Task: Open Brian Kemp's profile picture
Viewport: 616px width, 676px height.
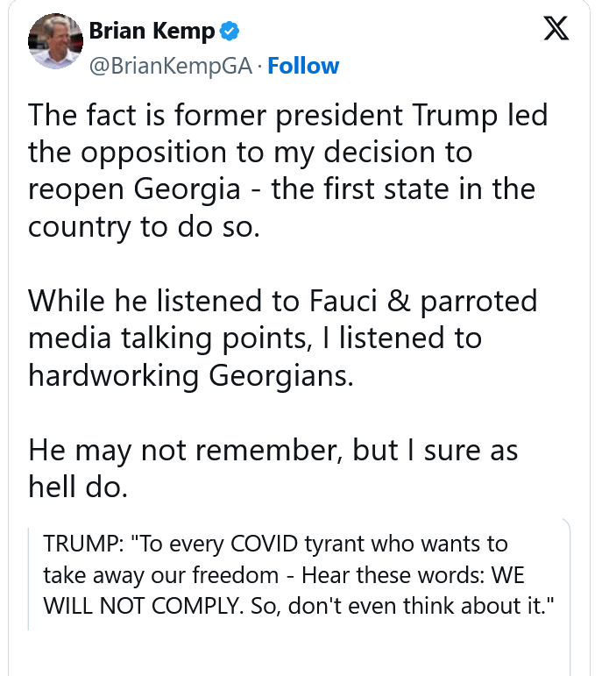Action: pos(56,40)
